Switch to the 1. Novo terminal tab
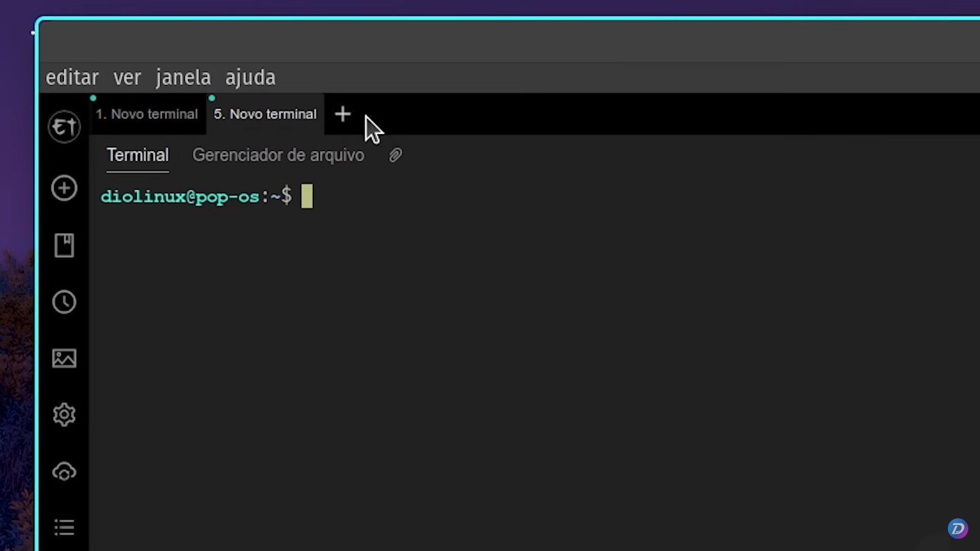This screenshot has height=551, width=980. point(146,114)
